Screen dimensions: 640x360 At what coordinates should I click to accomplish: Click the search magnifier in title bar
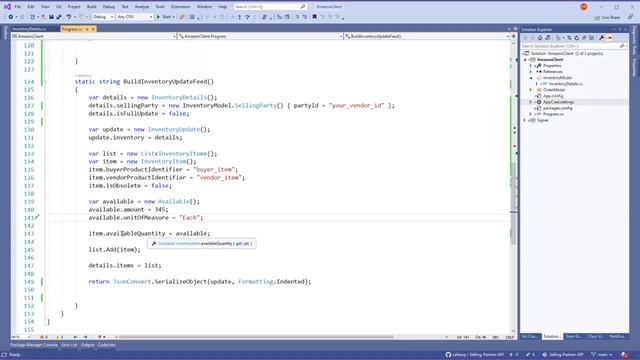click(x=303, y=7)
